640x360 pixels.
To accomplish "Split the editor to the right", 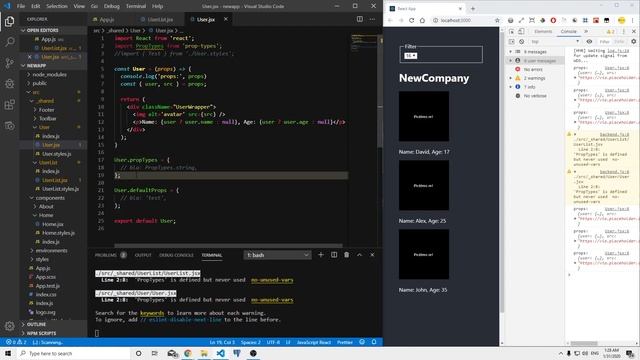I will point(360,19).
